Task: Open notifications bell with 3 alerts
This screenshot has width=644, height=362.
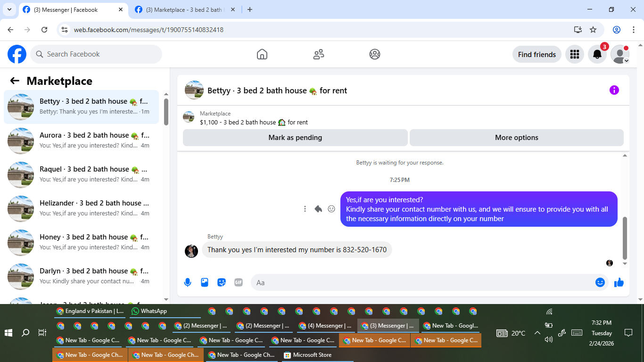Action: point(597,54)
